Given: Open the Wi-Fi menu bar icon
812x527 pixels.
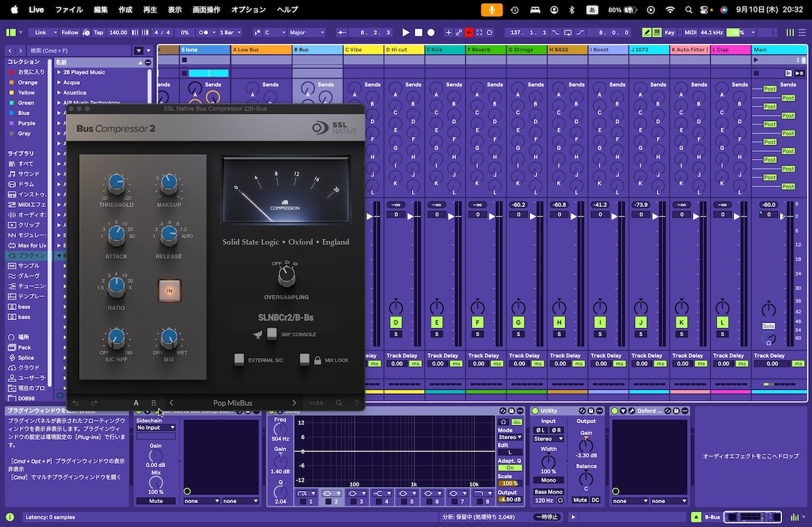Looking at the screenshot, I should click(x=670, y=9).
